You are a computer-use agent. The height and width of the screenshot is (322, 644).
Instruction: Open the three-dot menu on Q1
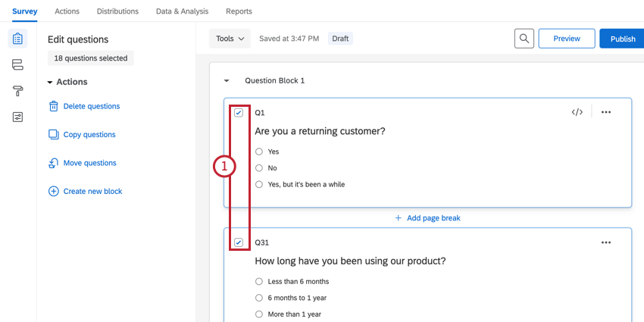(605, 112)
